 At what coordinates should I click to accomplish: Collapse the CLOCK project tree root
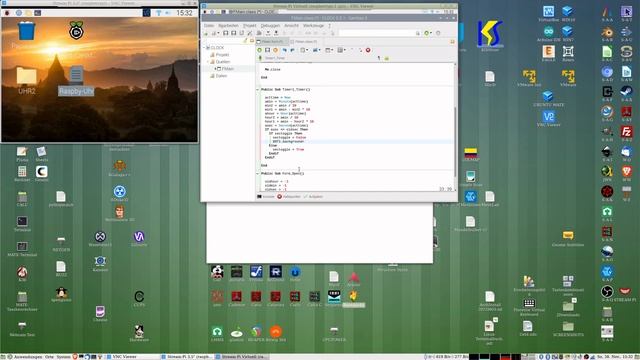[204, 48]
